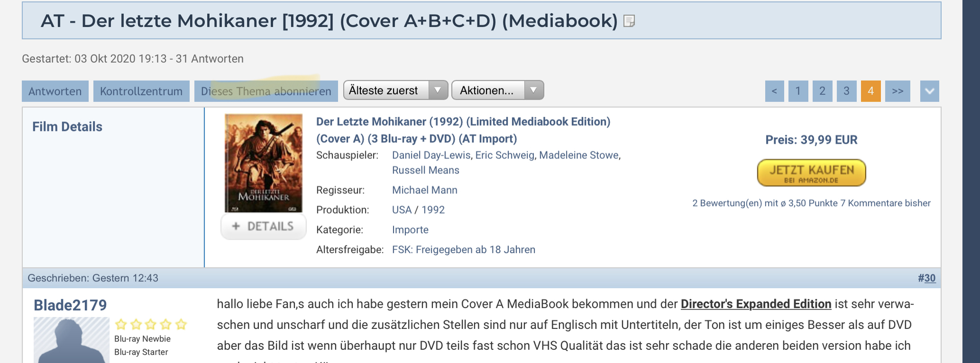Open the Kontrollzentrum
This screenshot has width=980, height=363.
click(141, 91)
